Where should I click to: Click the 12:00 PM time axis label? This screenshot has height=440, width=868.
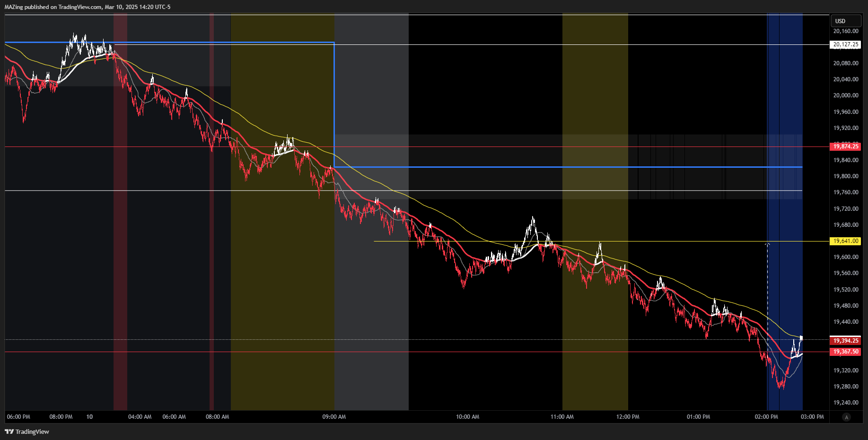tap(628, 417)
